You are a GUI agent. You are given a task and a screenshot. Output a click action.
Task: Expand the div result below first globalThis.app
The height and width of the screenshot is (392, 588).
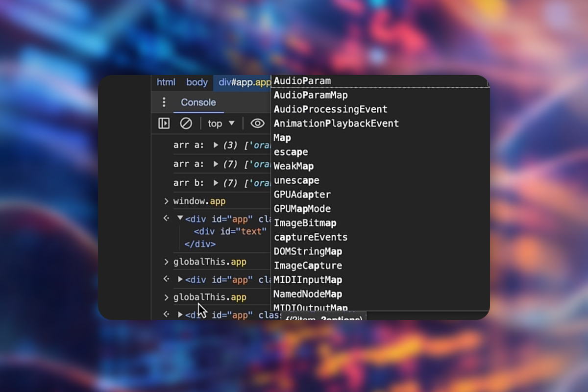click(x=180, y=279)
